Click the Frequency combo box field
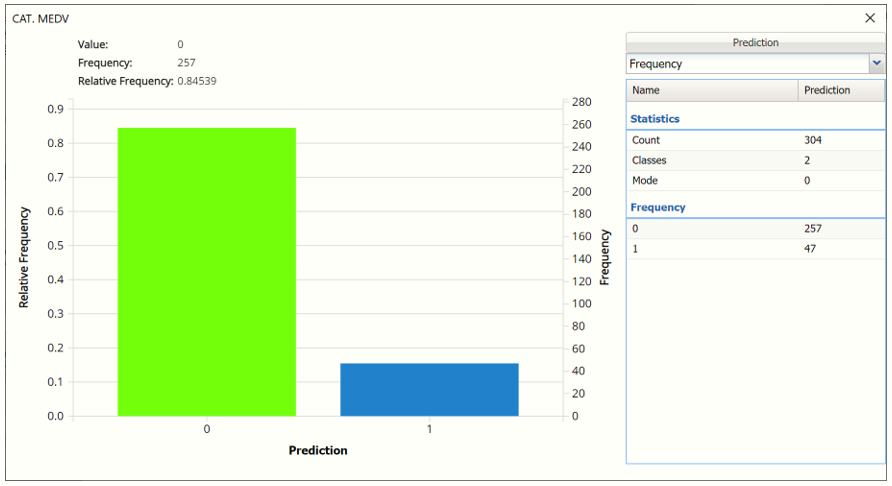The height and width of the screenshot is (486, 892). coord(745,63)
